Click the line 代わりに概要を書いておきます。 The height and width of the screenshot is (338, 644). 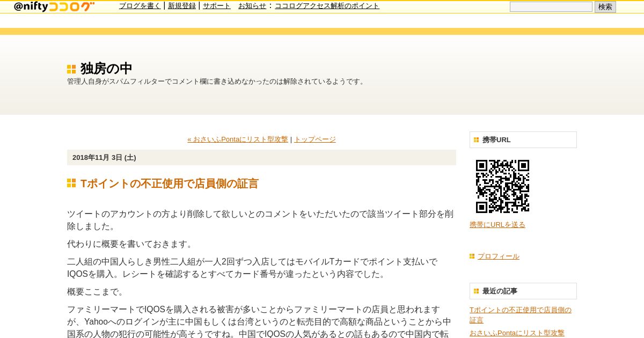(131, 244)
